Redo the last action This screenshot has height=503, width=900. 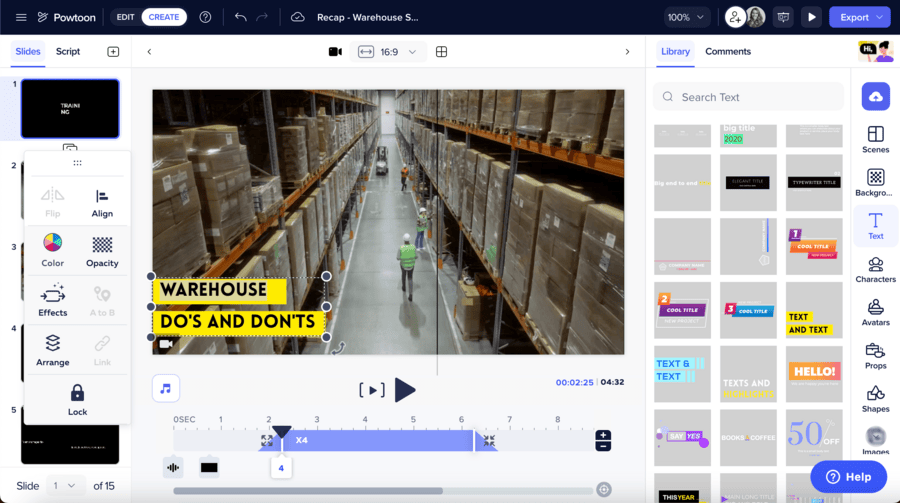click(262, 17)
